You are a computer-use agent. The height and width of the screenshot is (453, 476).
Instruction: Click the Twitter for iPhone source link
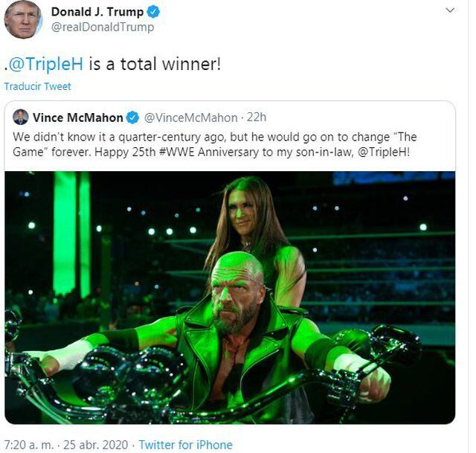tap(185, 445)
